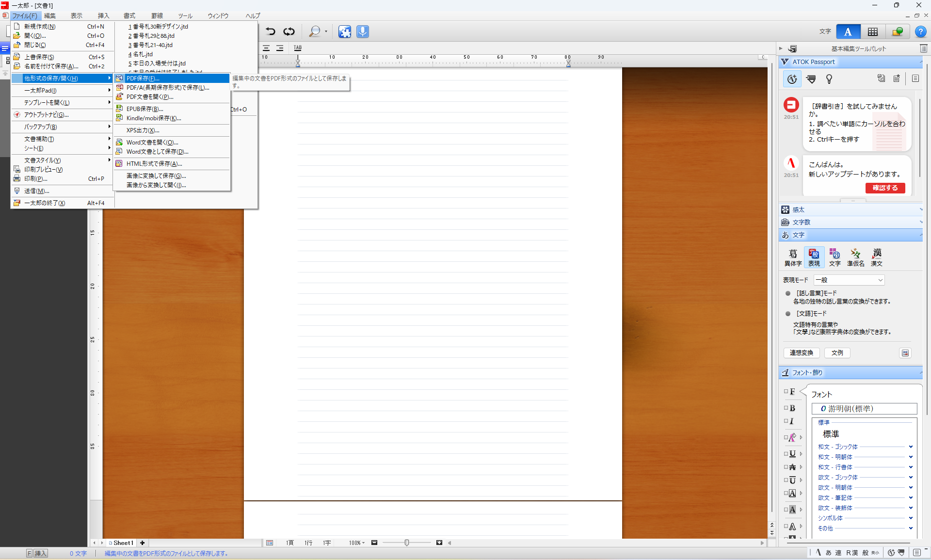
Task: Select the 準仮名 icon in 文字 panel
Action: coord(855,257)
